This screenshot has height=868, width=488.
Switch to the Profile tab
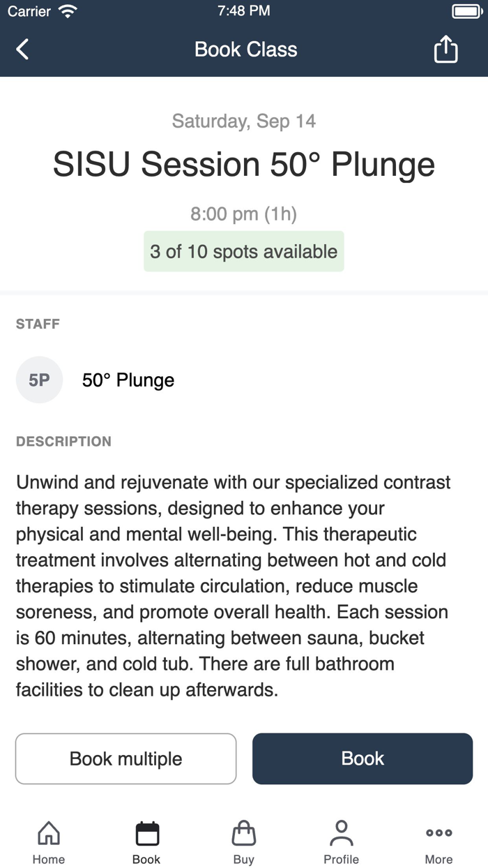click(341, 839)
